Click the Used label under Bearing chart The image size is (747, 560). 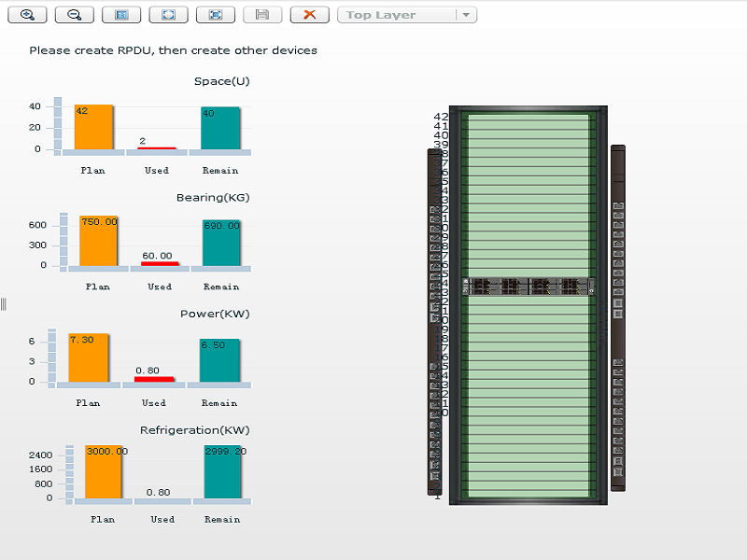pyautogui.click(x=160, y=287)
